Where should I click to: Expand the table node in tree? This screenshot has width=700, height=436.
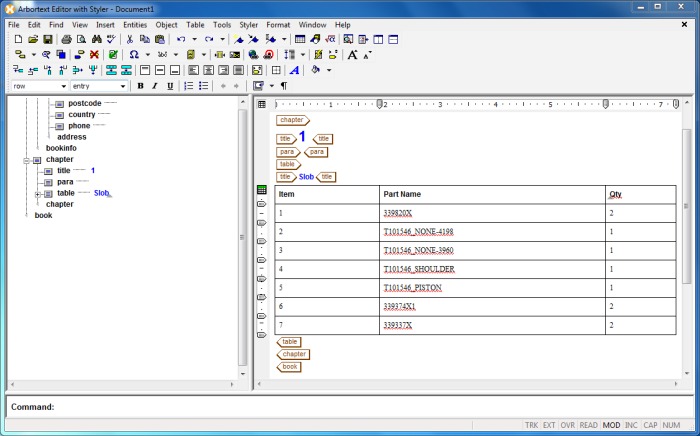click(x=38, y=193)
